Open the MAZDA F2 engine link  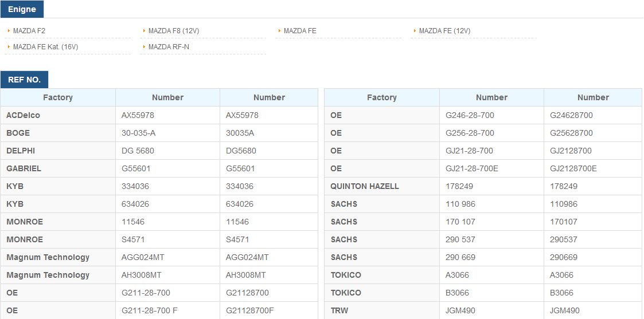click(29, 31)
